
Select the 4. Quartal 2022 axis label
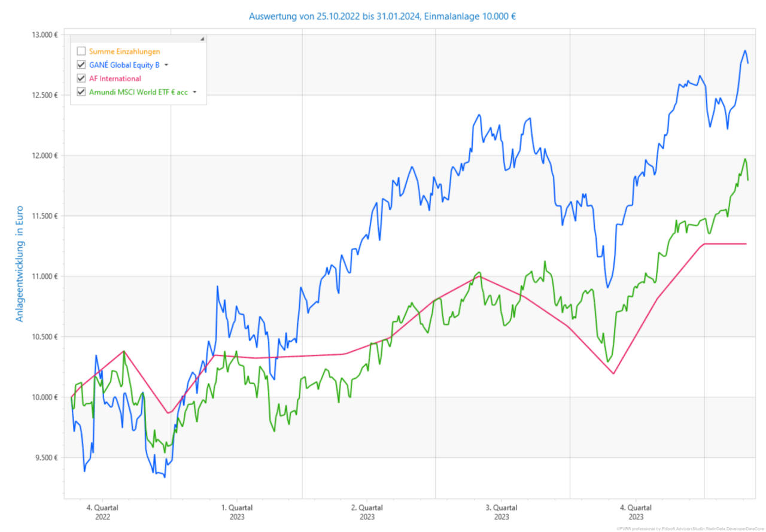[x=102, y=512]
